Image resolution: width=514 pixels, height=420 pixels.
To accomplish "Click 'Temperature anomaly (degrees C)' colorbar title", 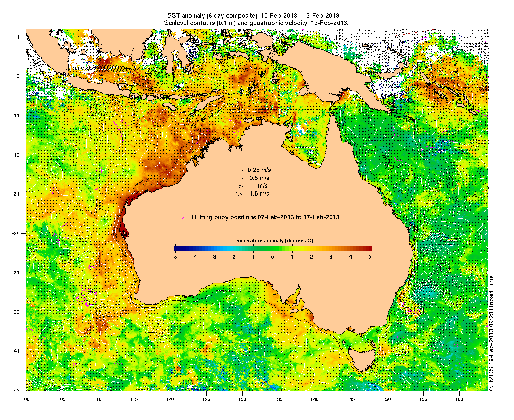I will [x=273, y=241].
